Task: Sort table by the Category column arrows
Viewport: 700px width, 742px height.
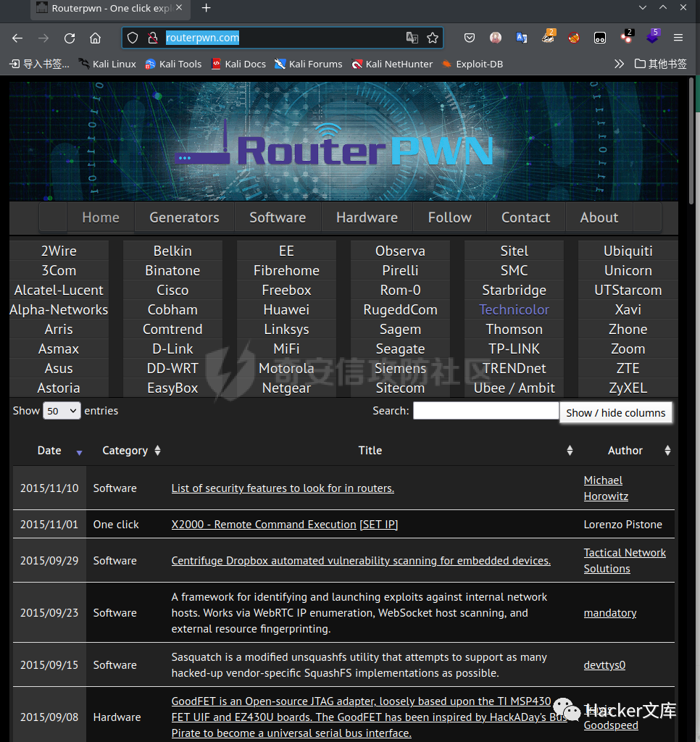Action: coord(157,451)
